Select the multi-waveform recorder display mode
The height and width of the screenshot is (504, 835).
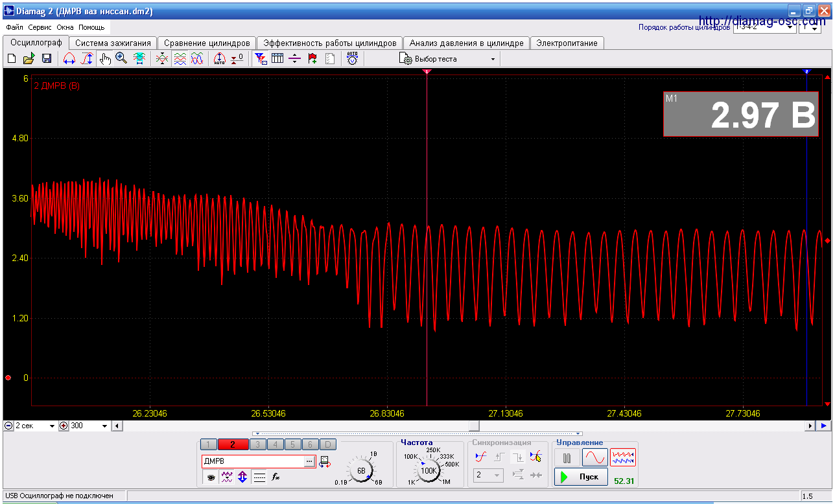[622, 457]
